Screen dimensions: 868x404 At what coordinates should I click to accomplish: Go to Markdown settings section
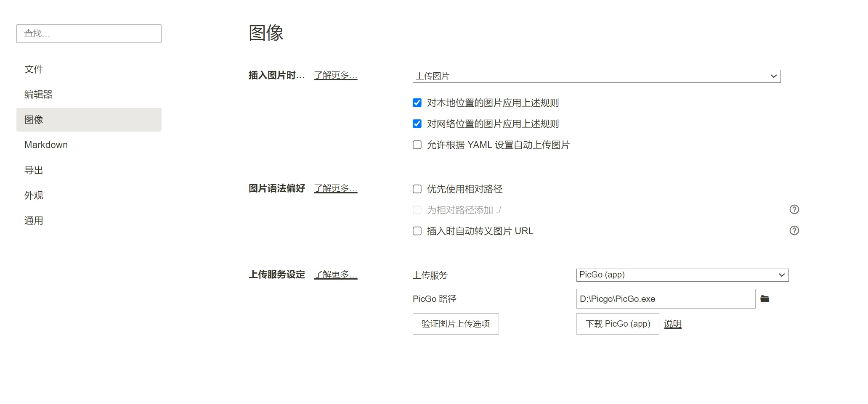tap(46, 145)
